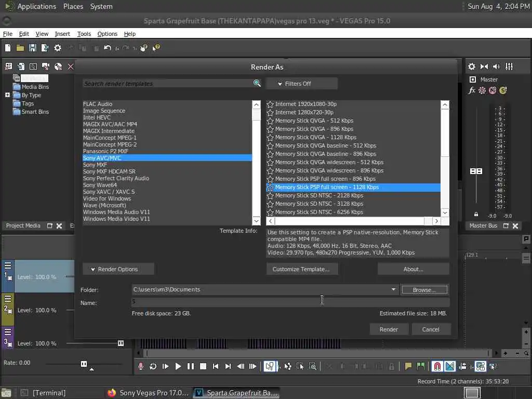Click the Master solo S icon

click(x=503, y=90)
